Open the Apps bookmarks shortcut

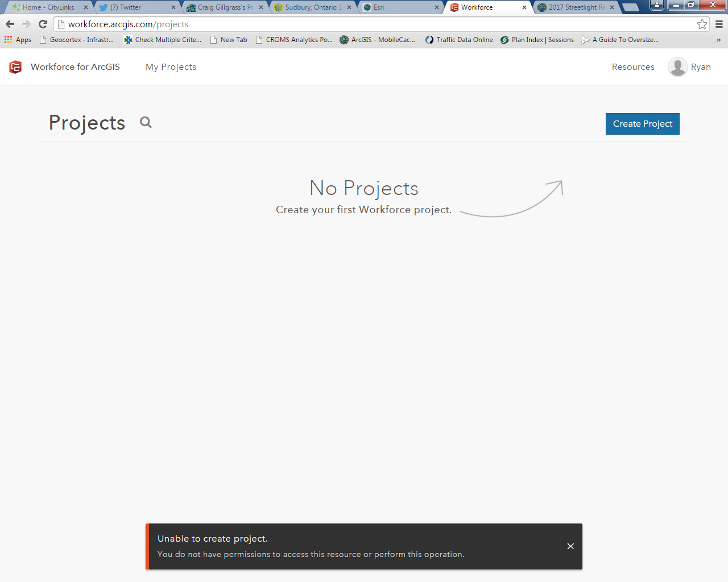point(18,40)
